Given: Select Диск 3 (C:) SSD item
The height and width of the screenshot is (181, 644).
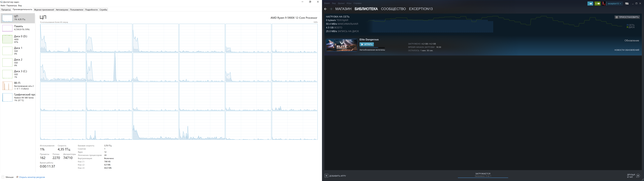Looking at the screenshot, I should [18, 74].
